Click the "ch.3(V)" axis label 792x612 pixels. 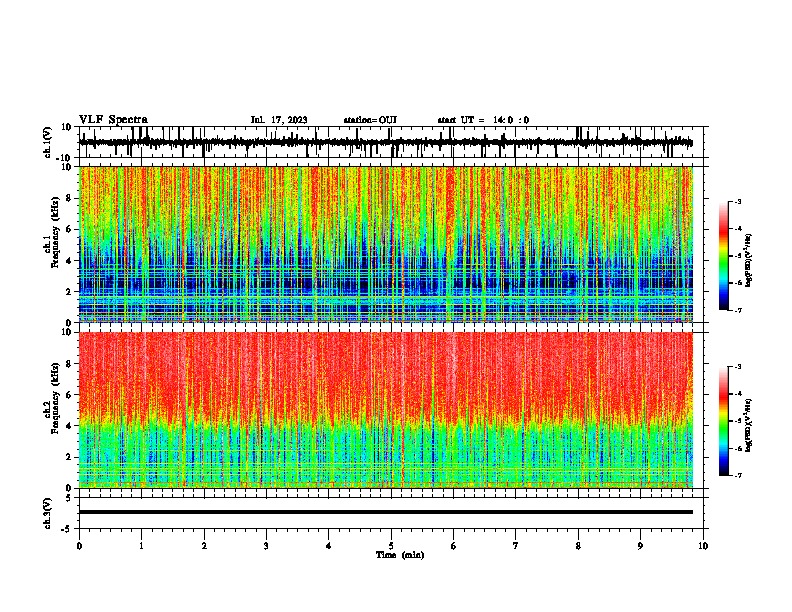(x=47, y=513)
